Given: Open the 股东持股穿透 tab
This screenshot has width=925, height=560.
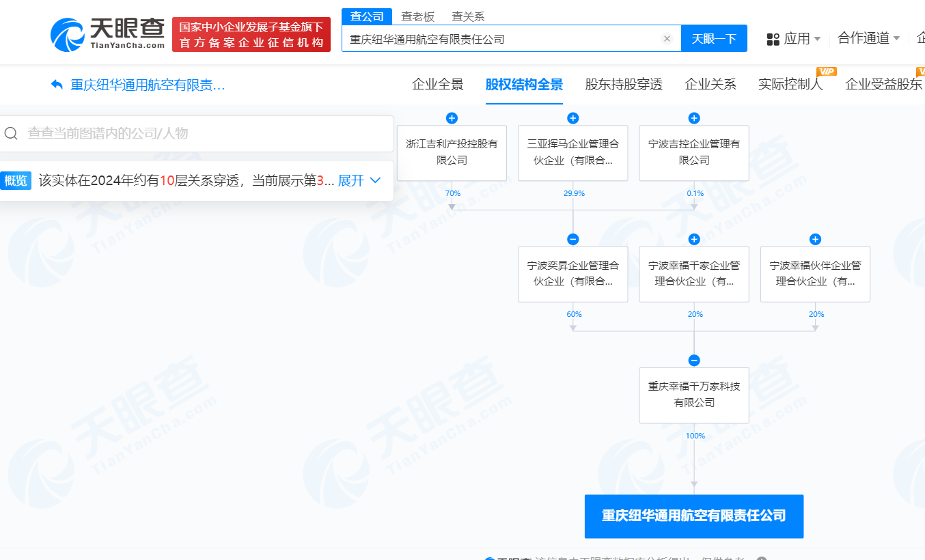Looking at the screenshot, I should point(624,85).
